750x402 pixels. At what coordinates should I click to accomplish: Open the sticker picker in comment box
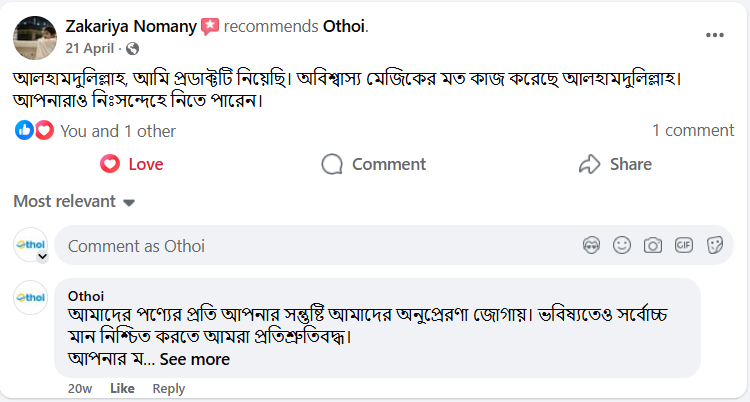pos(715,245)
